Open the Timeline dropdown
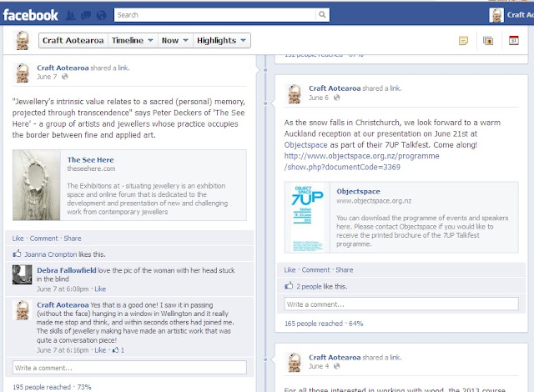The image size is (534, 392). point(133,41)
